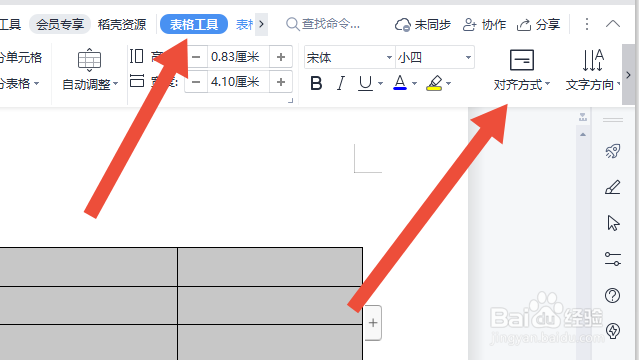The image size is (639, 360).
Task: Click the selection arrow icon in the sidebar
Action: 613,223
